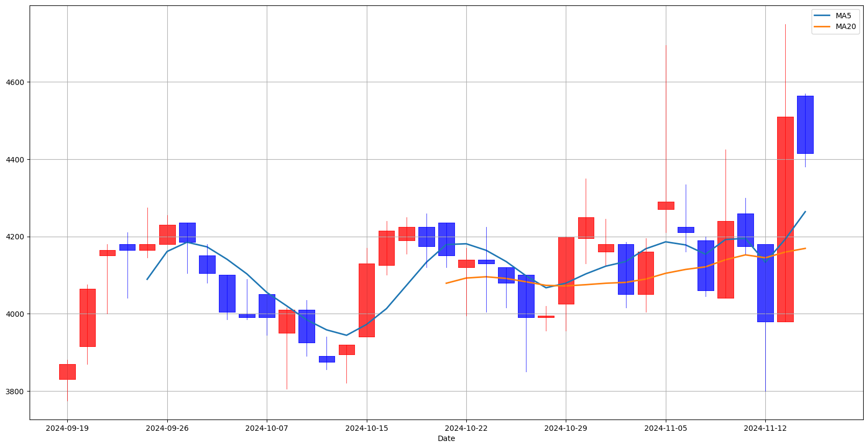Click the large red candle on 2024-10-15
Image resolution: width=868 pixels, height=448 pixels.
[367, 300]
